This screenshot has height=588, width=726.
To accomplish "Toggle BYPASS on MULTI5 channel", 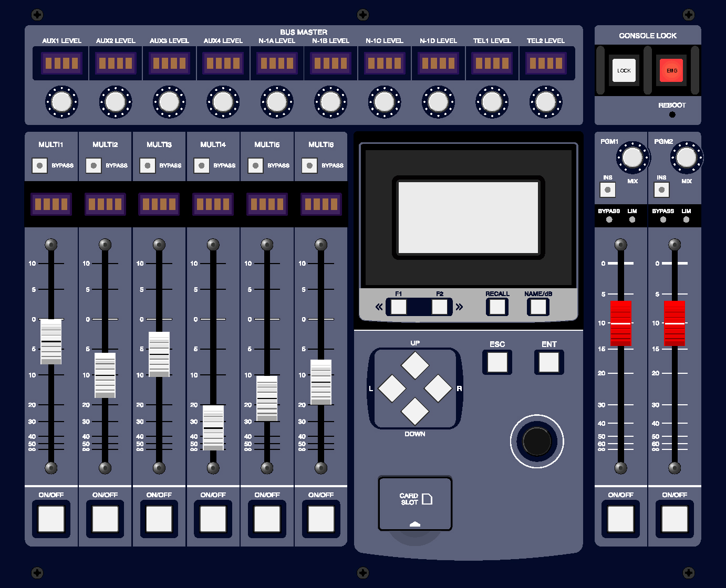I will [256, 165].
